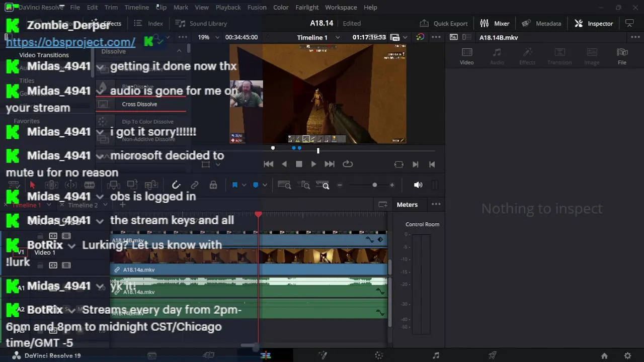The image size is (644, 362).
Task: Go to next clip button
Action: click(x=416, y=164)
